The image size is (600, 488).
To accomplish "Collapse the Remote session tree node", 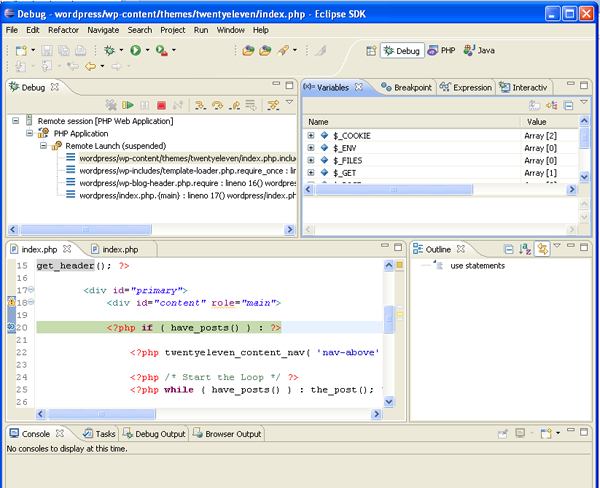I will coord(15,121).
